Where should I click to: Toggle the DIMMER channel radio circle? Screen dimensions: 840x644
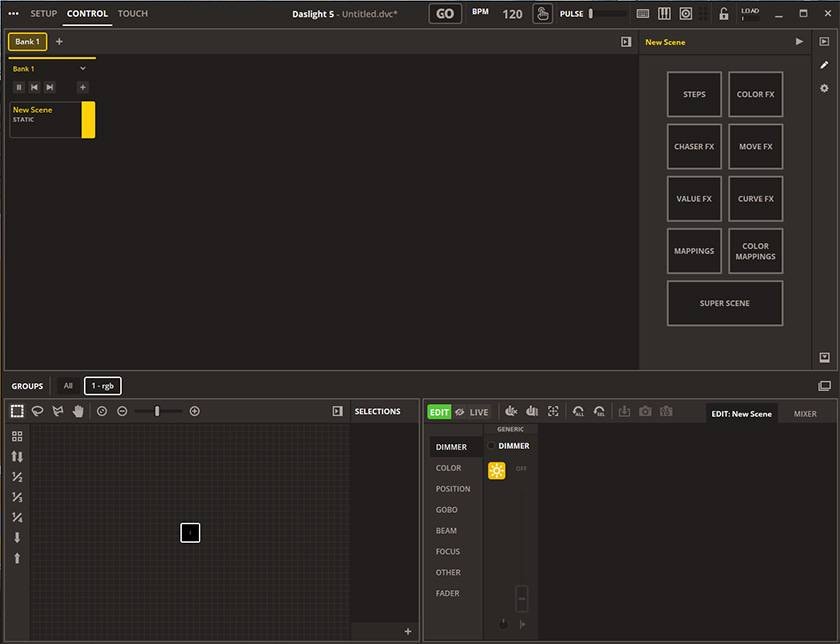click(x=491, y=446)
